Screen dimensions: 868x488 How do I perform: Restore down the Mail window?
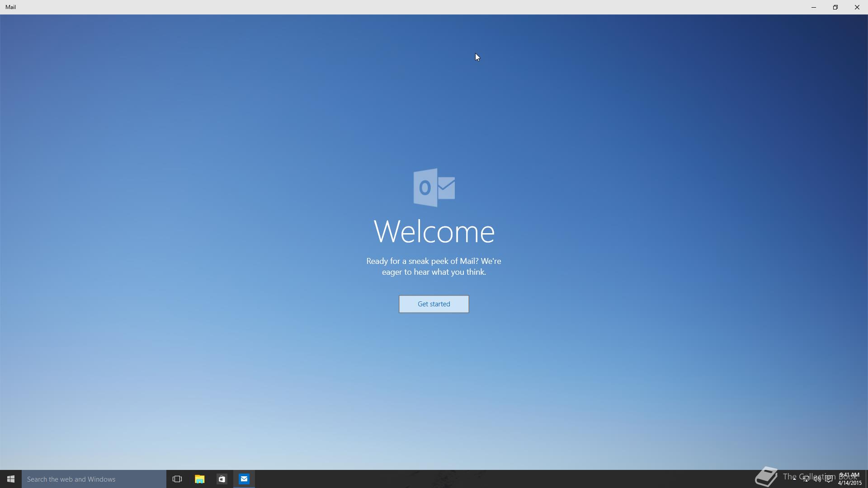pos(835,7)
